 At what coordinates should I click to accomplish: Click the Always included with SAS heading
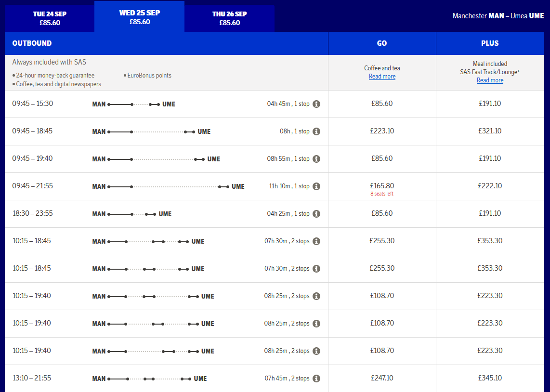point(49,62)
